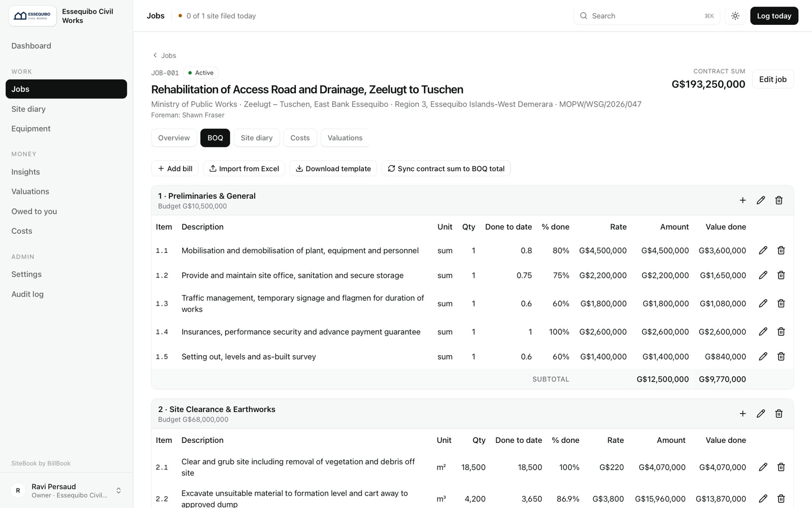Click the Active status badge
The height and width of the screenshot is (508, 812).
point(201,73)
